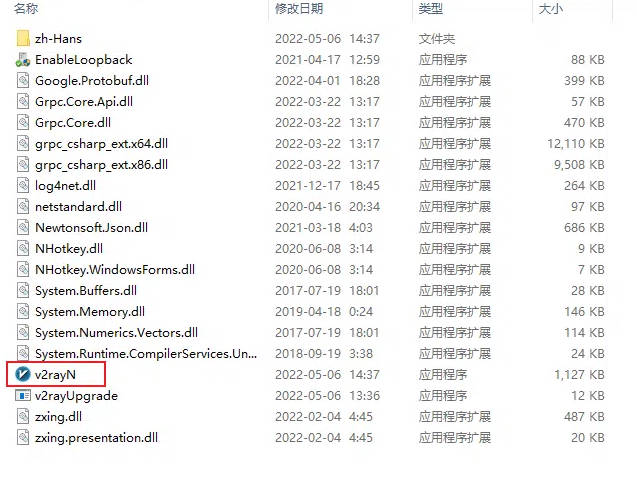Screen dimensions: 637x485
Task: Select the grpc_csharp_ext.x64.dll file
Action: coord(102,144)
